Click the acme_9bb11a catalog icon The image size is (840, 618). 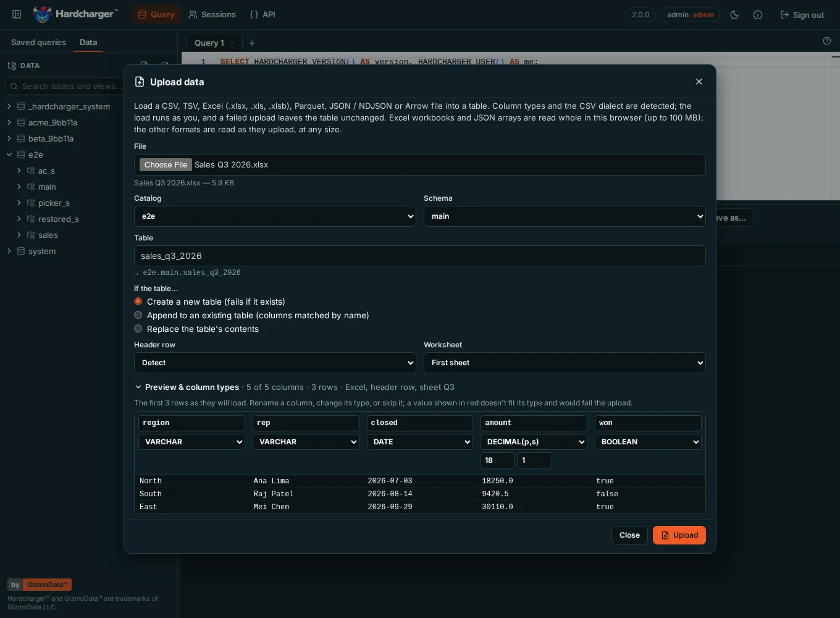click(x=21, y=122)
